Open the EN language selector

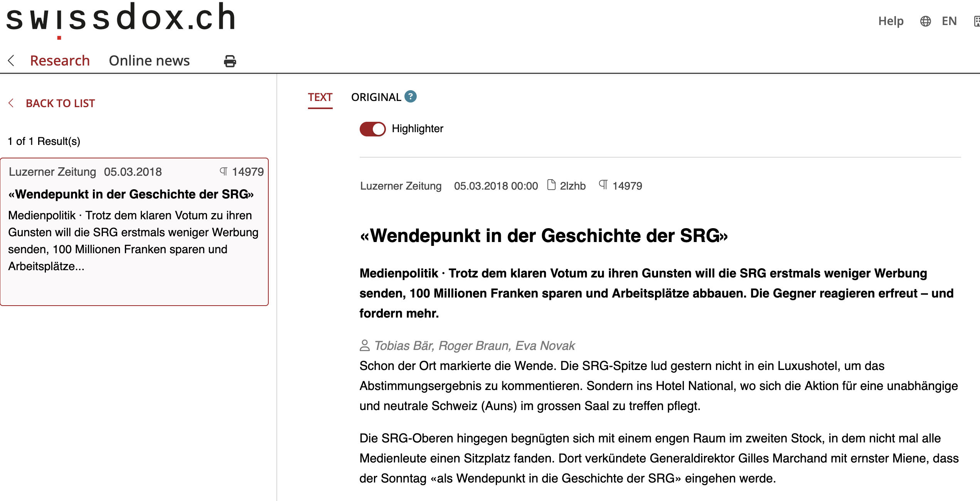949,21
